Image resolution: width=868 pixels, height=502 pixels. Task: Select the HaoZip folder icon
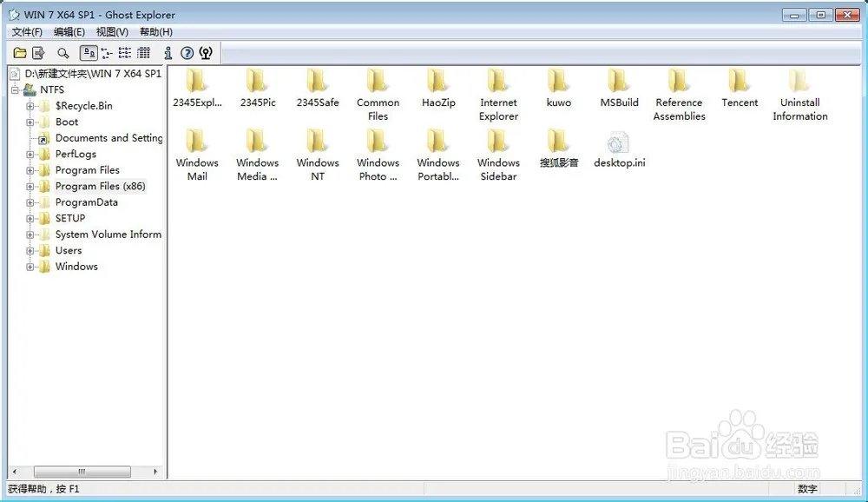pos(437,83)
